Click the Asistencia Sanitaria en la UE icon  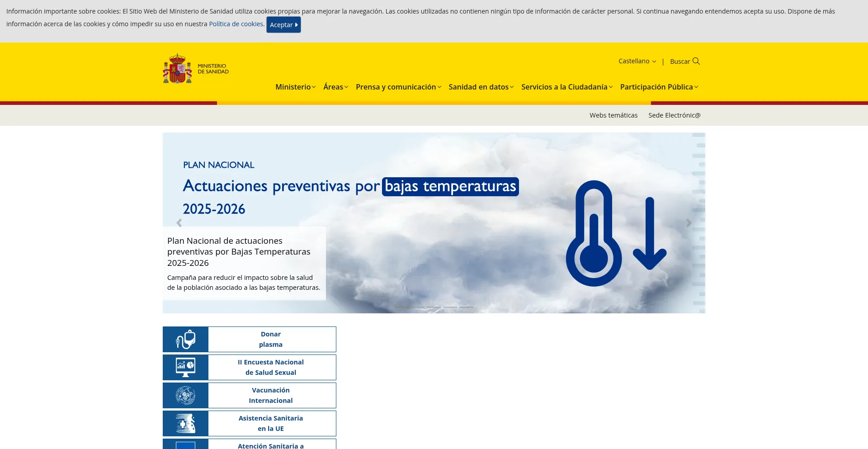tap(185, 424)
